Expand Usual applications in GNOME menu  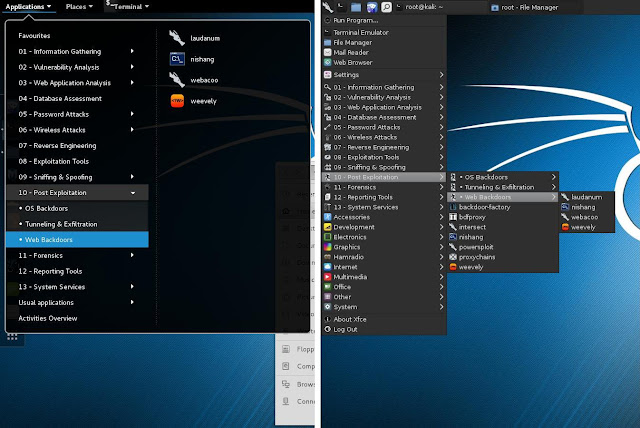[x=77, y=302]
